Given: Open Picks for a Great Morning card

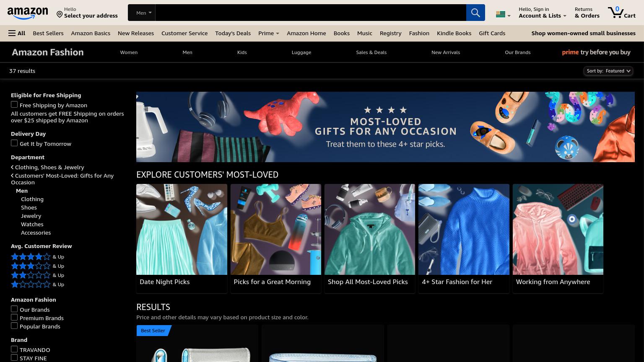Looking at the screenshot, I should tap(276, 238).
